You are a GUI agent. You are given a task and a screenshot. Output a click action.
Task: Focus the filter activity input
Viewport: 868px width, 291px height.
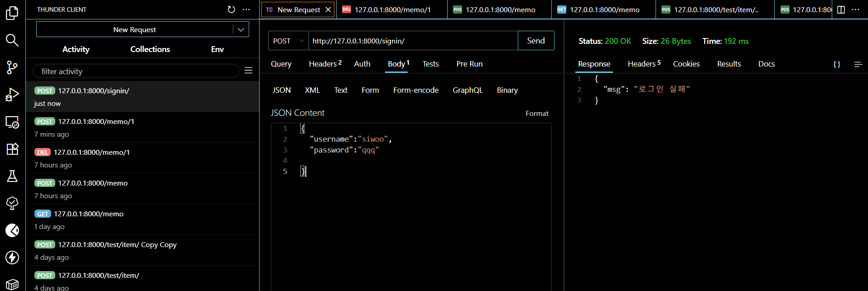click(136, 71)
